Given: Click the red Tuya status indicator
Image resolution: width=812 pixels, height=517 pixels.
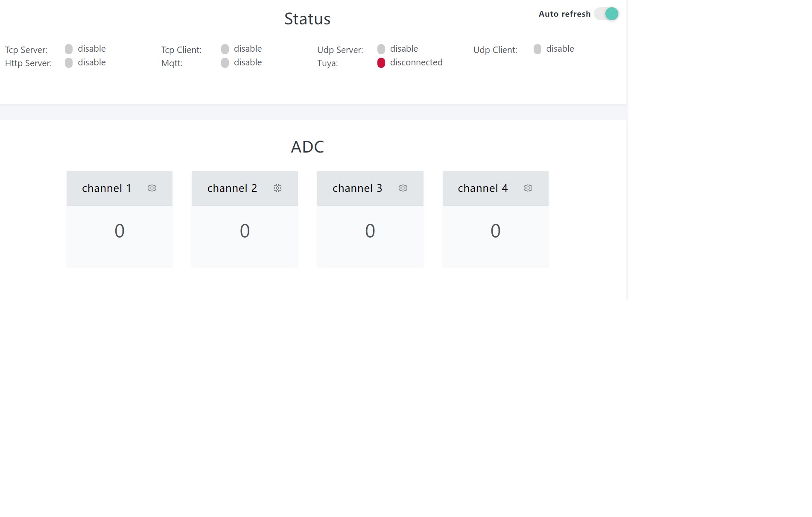Looking at the screenshot, I should click(381, 63).
